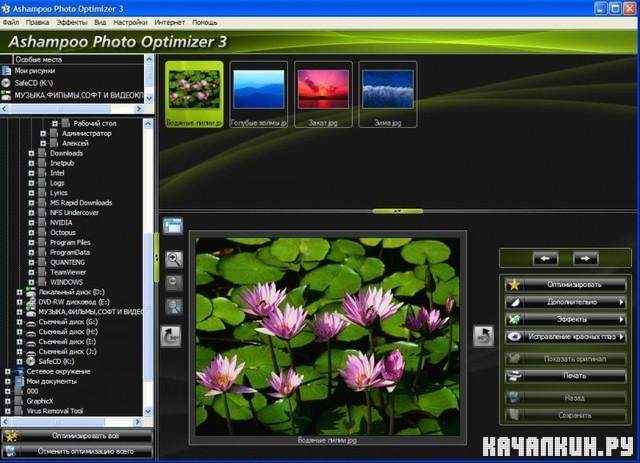Select the Inetpub folder in the tree
Image resolution: width=640 pixels, height=463 pixels.
[62, 163]
